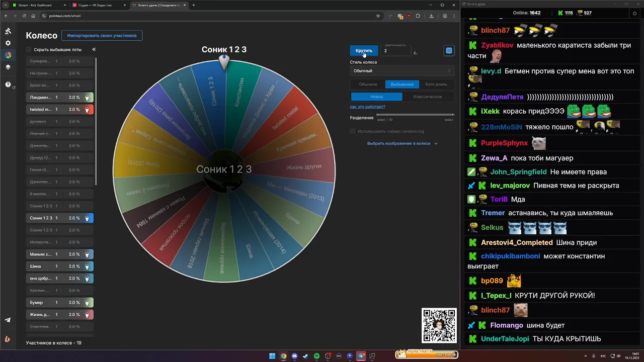Open the как это работает? link
The image size is (644, 362).
coord(367,107)
